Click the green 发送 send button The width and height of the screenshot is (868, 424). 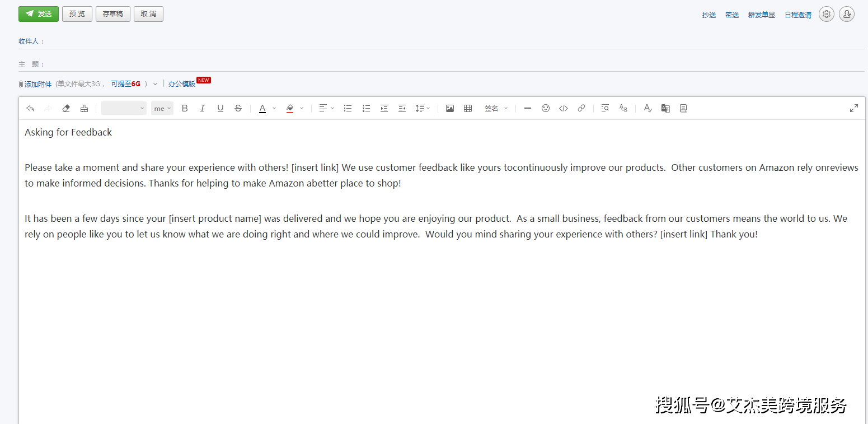click(x=39, y=14)
